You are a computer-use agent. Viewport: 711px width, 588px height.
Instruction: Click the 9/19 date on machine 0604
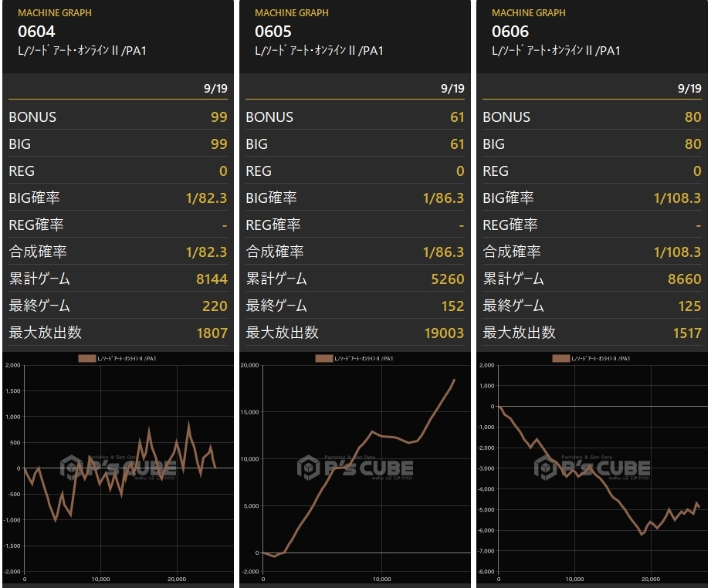coord(215,89)
